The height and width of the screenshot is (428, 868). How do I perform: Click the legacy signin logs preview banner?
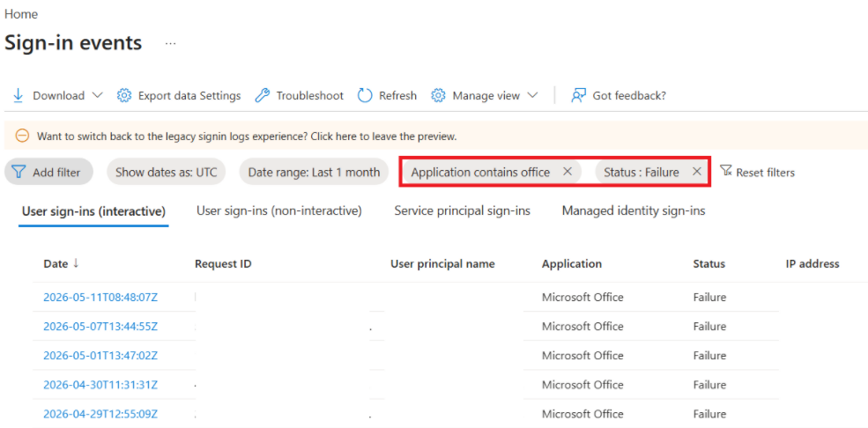pyautogui.click(x=435, y=136)
